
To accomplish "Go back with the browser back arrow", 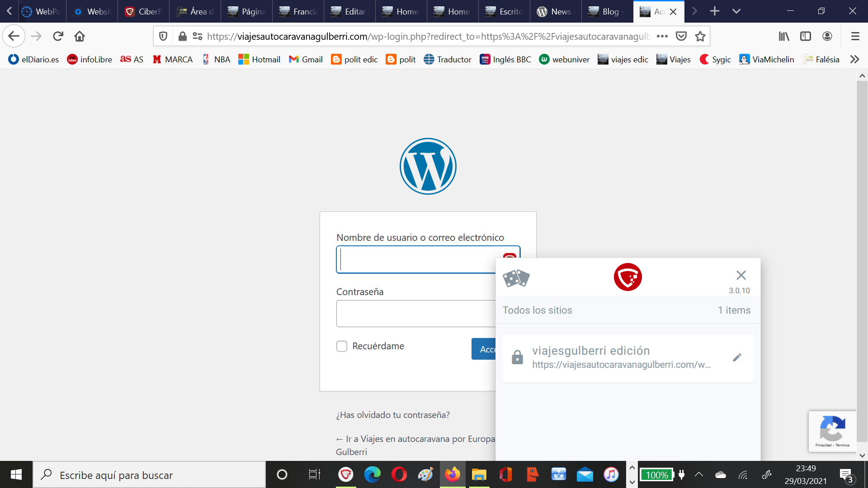I will (x=14, y=36).
